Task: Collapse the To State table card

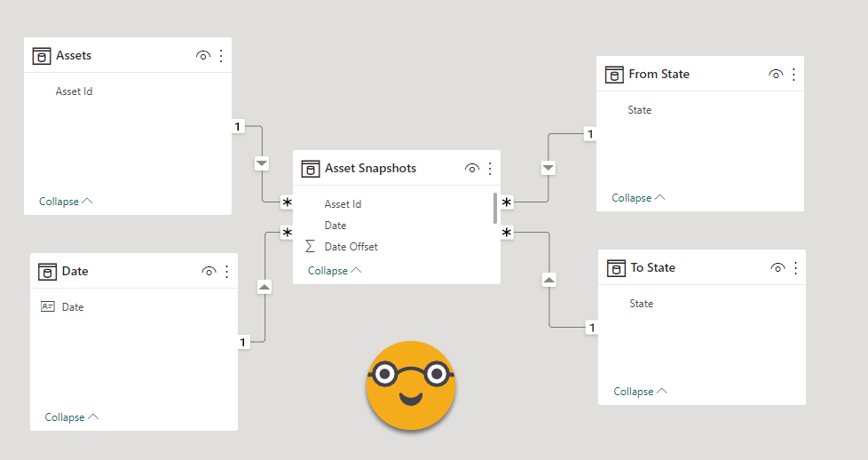Action: coord(640,392)
